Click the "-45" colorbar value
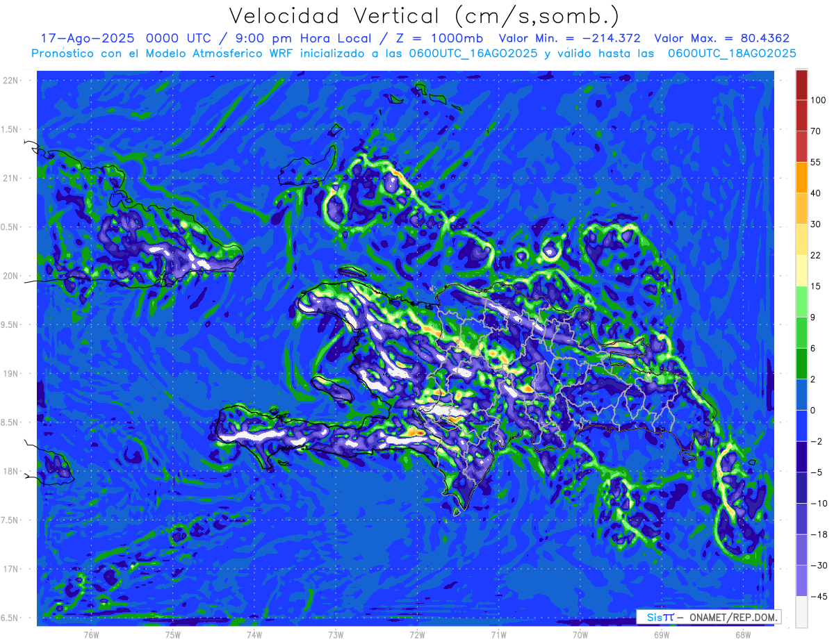Screen dimensions: 834x644 pyautogui.click(x=818, y=596)
